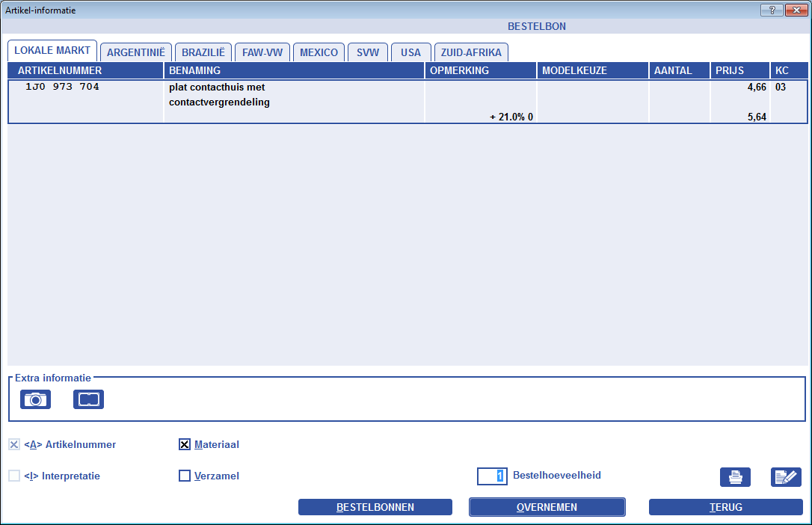Click the question mark help button in the title bar
The image size is (812, 525).
click(772, 10)
